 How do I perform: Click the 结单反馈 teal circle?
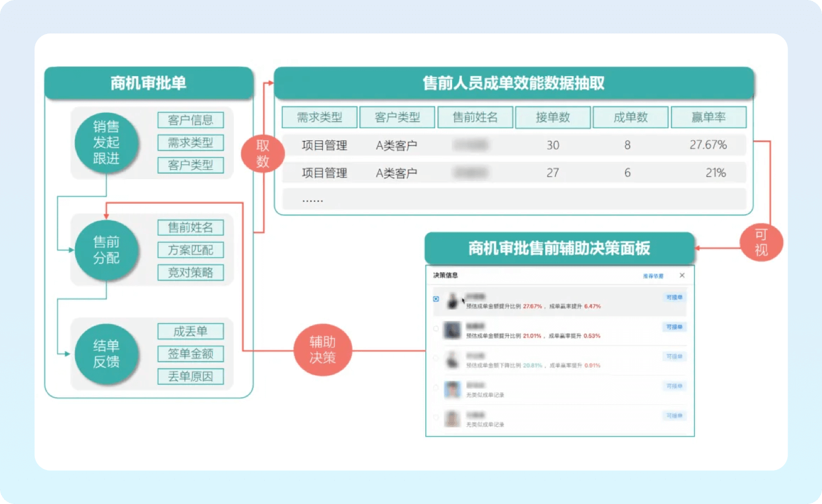[106, 354]
